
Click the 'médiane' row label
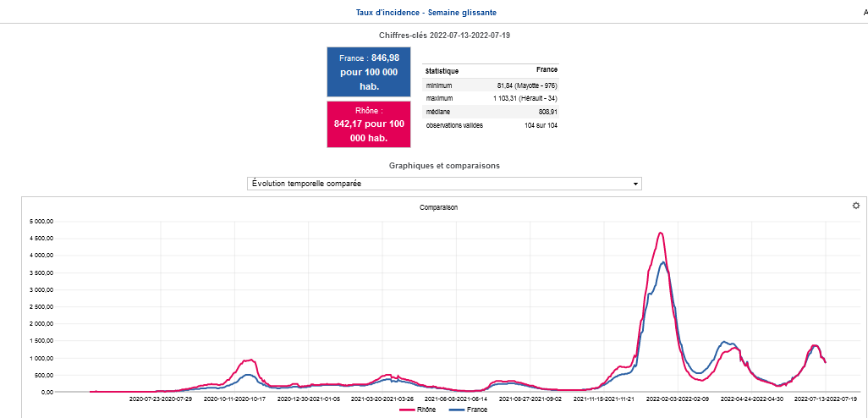(x=438, y=112)
